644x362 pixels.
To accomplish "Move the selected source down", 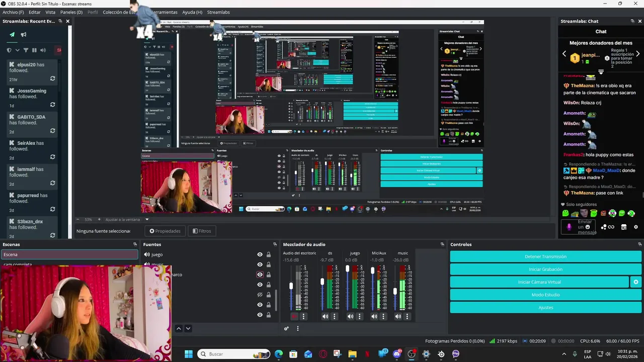I will [188, 328].
